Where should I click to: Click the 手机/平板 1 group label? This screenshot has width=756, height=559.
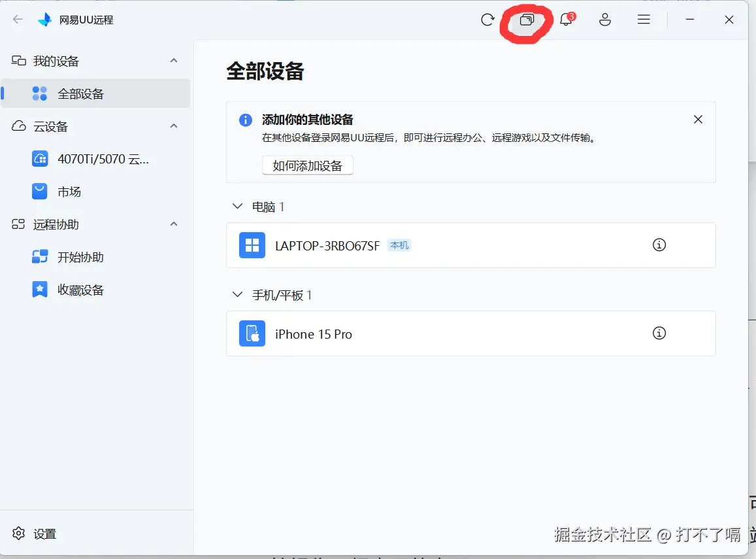click(282, 295)
